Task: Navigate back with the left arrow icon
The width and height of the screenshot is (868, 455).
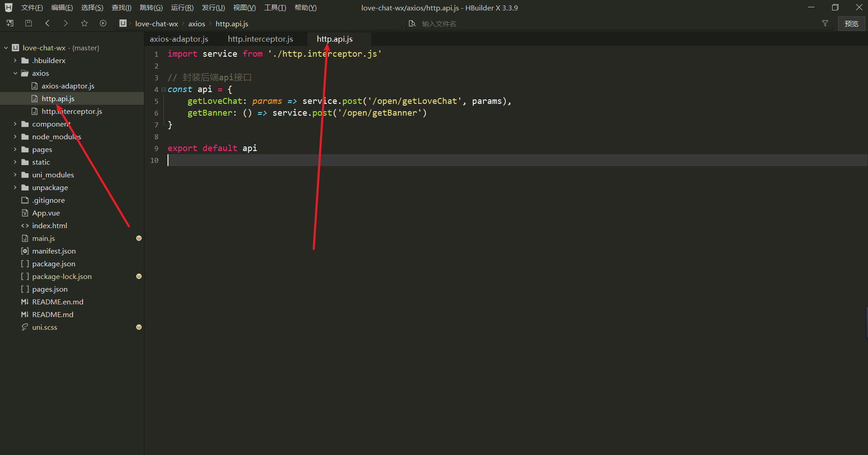Action: pyautogui.click(x=47, y=23)
